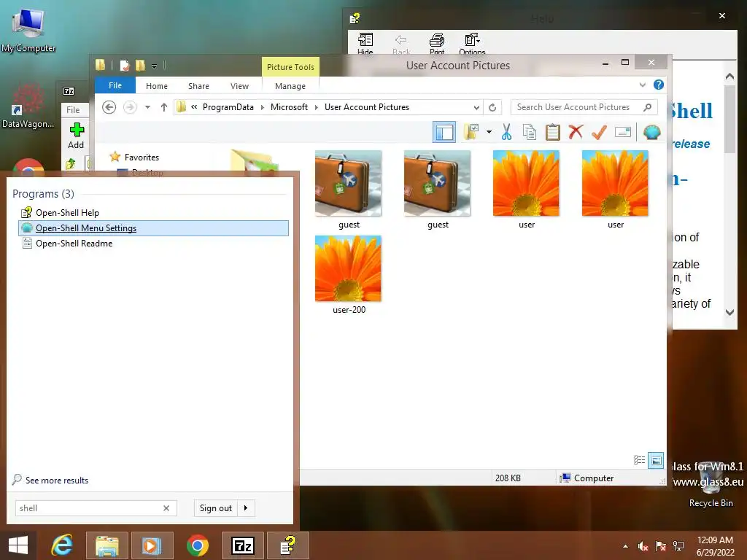
Task: Click Microsoft in the address breadcrumb
Action: tap(289, 107)
